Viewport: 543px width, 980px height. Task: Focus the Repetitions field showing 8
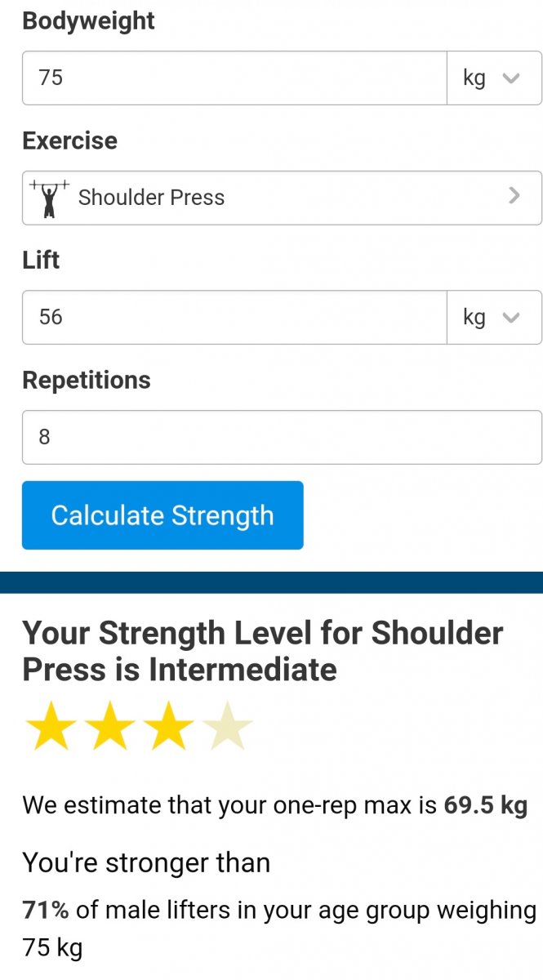click(281, 437)
